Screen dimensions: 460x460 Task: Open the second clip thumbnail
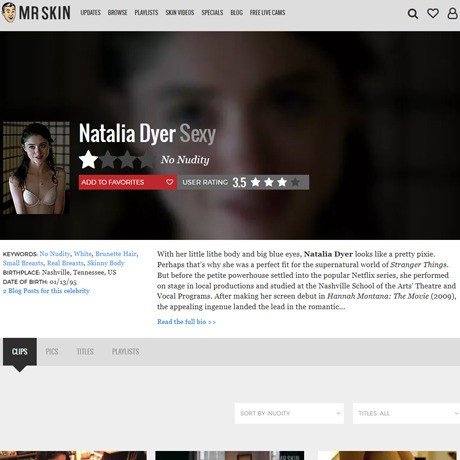(230, 455)
